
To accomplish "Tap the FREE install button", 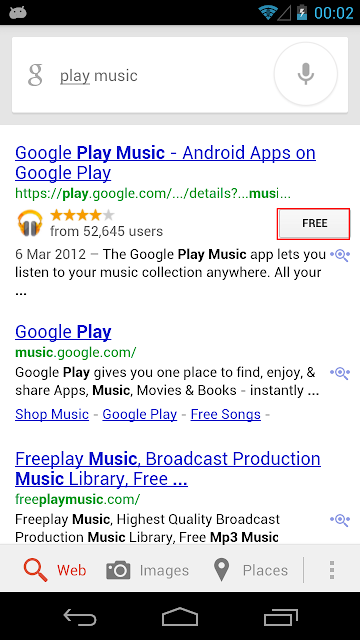I will pos(313,223).
